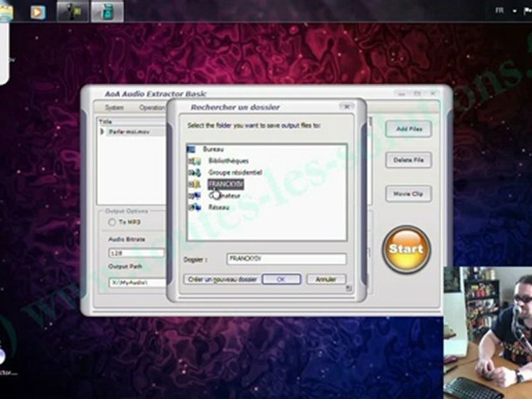Click the FR language indicator in the tray
Image resolution: width=532 pixels, height=399 pixels.
(x=499, y=11)
